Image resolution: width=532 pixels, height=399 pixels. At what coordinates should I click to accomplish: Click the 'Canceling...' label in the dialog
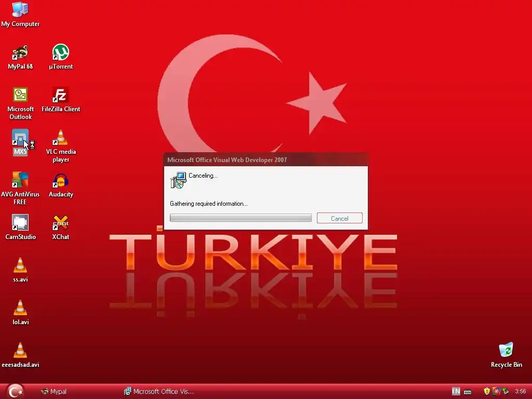tap(203, 176)
